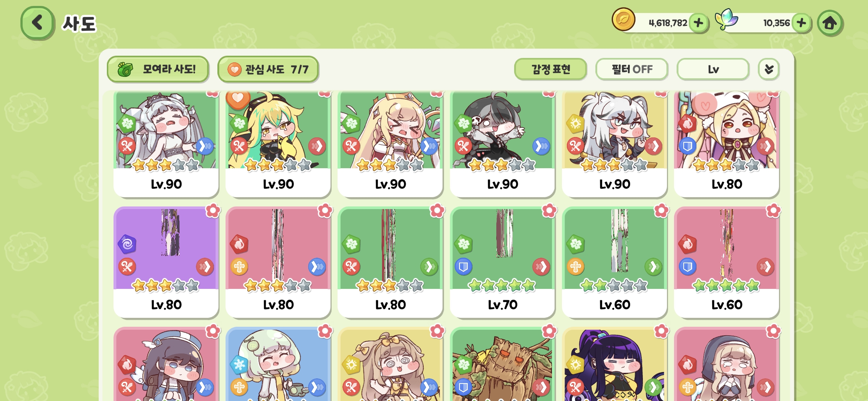Image resolution: width=868 pixels, height=401 pixels.
Task: Tap the orange heart favorite badge
Action: tap(238, 99)
